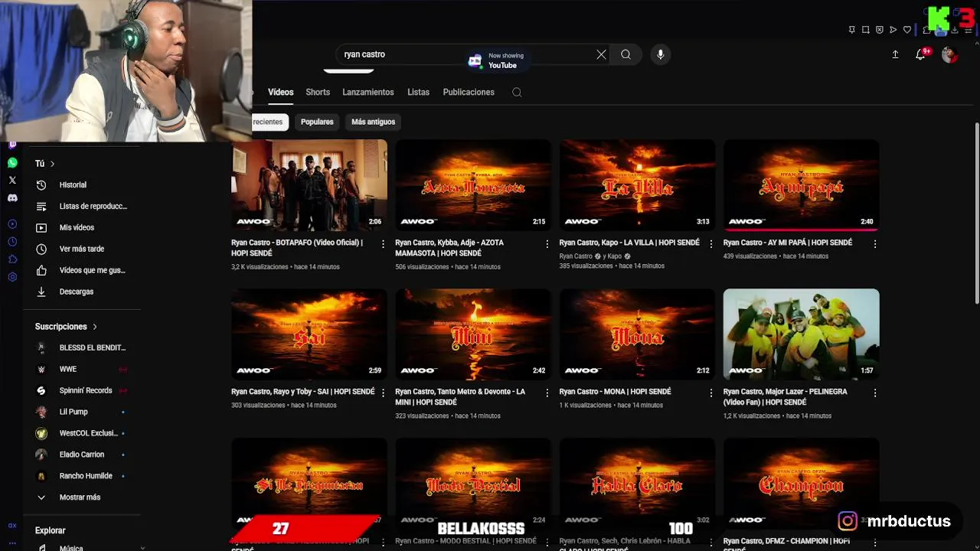The image size is (980, 551).
Task: Open Discord in the browser sidebar
Action: tap(12, 198)
